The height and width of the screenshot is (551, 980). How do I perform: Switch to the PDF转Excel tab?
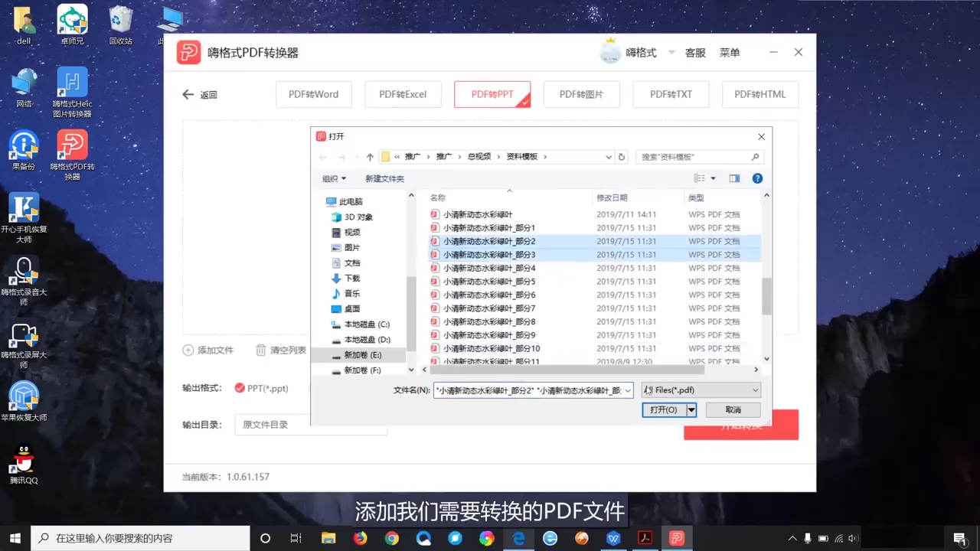click(x=403, y=94)
